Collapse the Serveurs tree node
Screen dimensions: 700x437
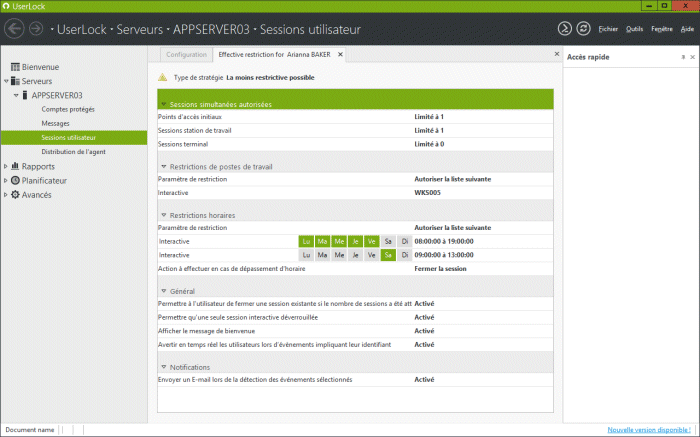tap(6, 81)
